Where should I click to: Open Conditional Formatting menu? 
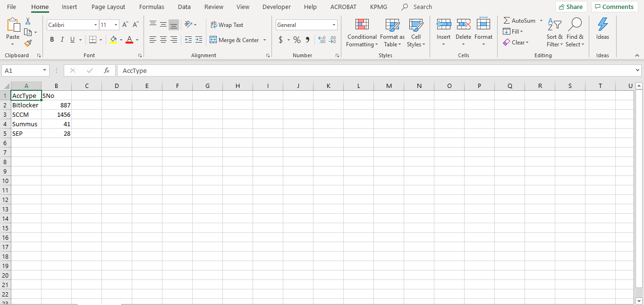[x=362, y=33]
